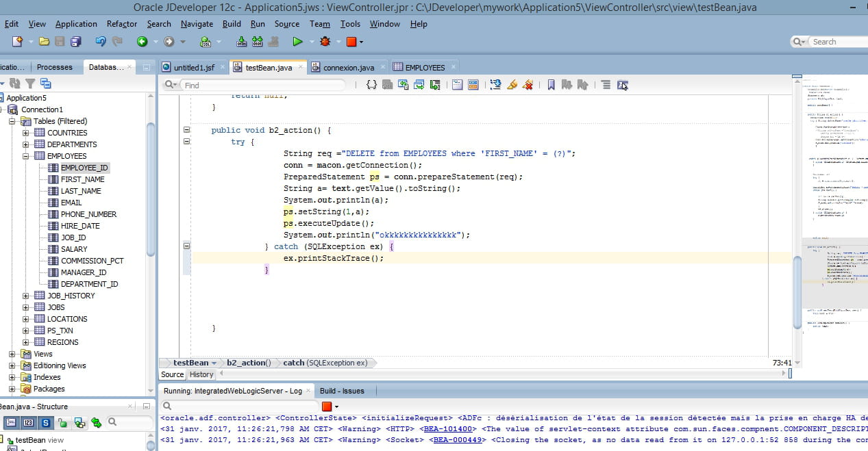
Task: Select the HIRE_DATE column in the tree
Action: point(80,226)
